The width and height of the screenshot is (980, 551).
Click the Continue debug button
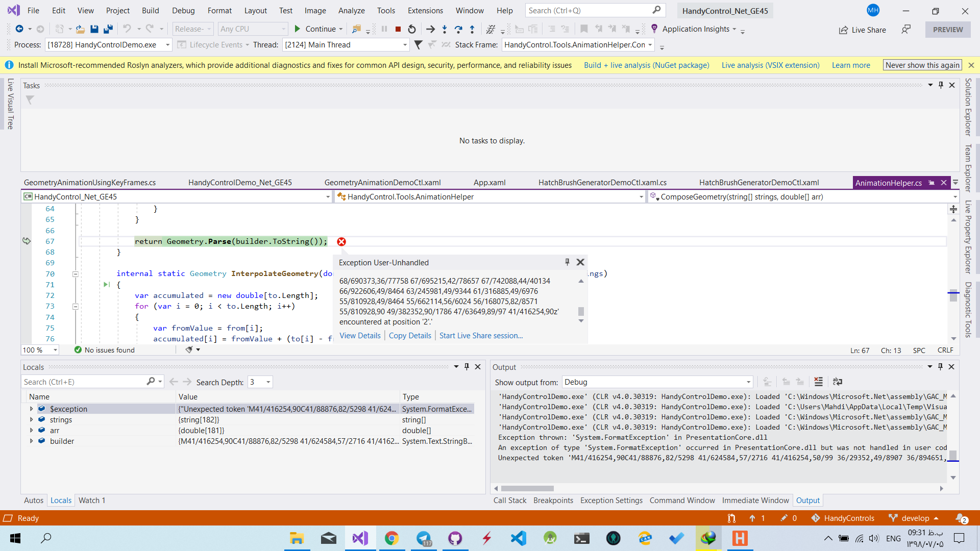point(315,29)
